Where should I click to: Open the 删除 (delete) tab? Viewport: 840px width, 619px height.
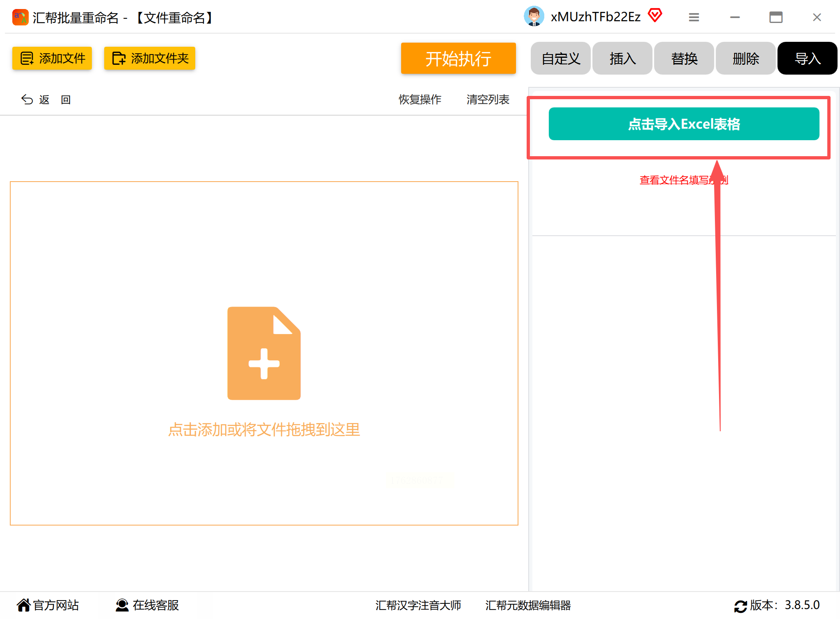[x=745, y=59]
